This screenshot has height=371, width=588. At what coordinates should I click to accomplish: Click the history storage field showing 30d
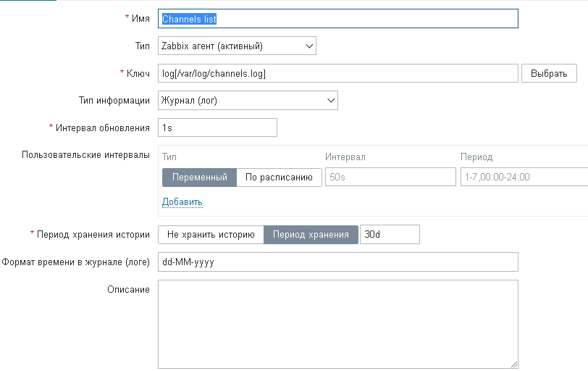(x=390, y=235)
